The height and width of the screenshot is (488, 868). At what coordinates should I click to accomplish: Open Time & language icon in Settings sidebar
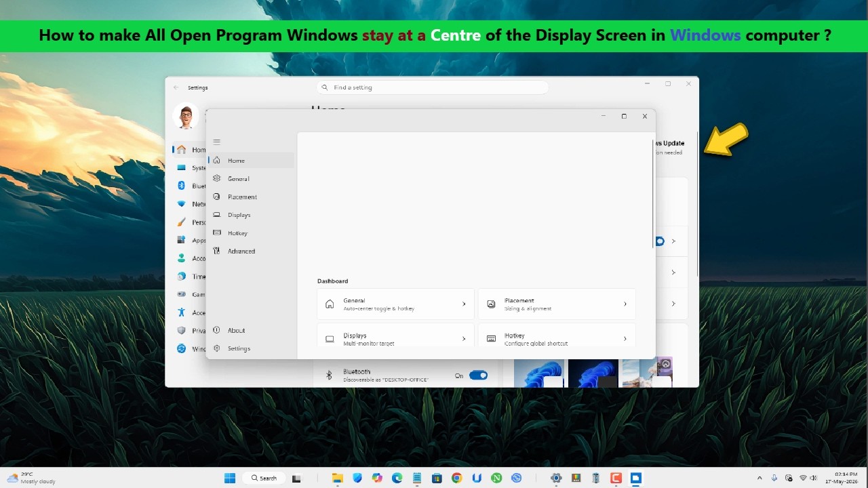181,277
